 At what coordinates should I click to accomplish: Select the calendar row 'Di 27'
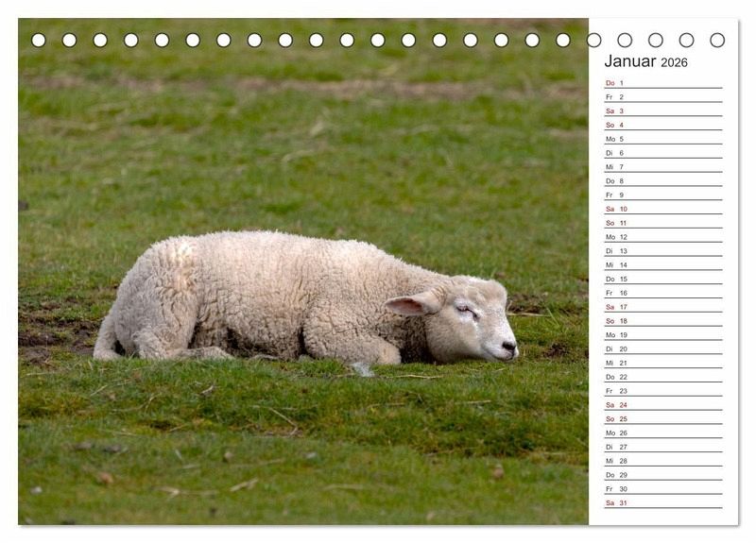(663, 446)
